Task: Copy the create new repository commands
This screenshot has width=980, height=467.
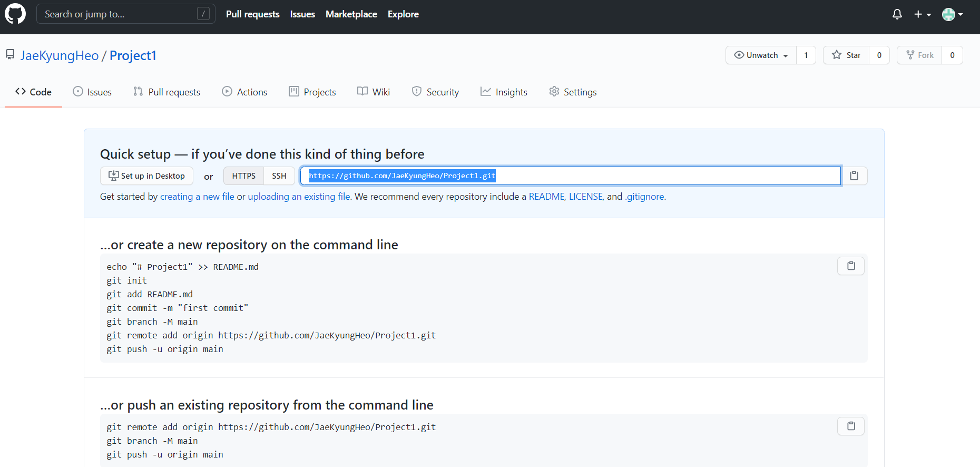Action: (x=851, y=266)
